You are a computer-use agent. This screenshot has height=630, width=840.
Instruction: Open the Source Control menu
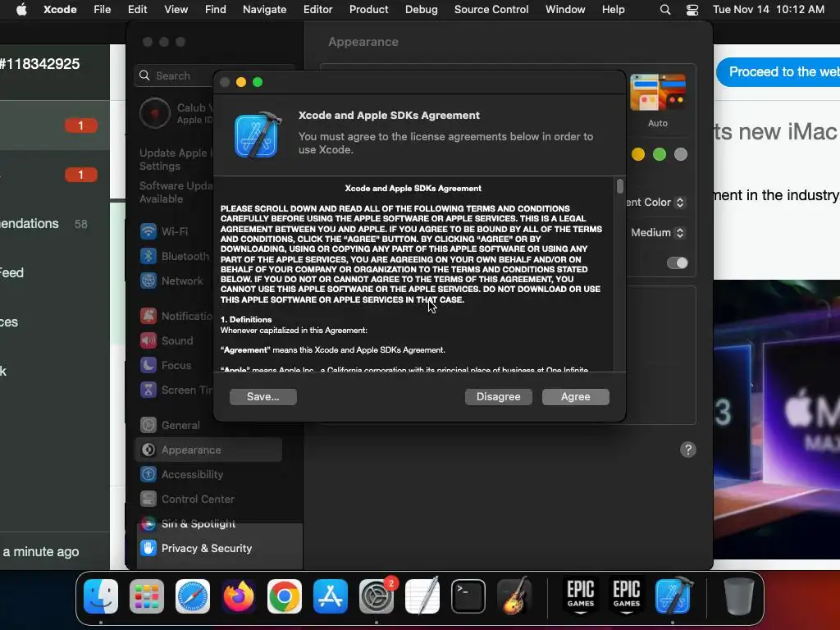(491, 9)
